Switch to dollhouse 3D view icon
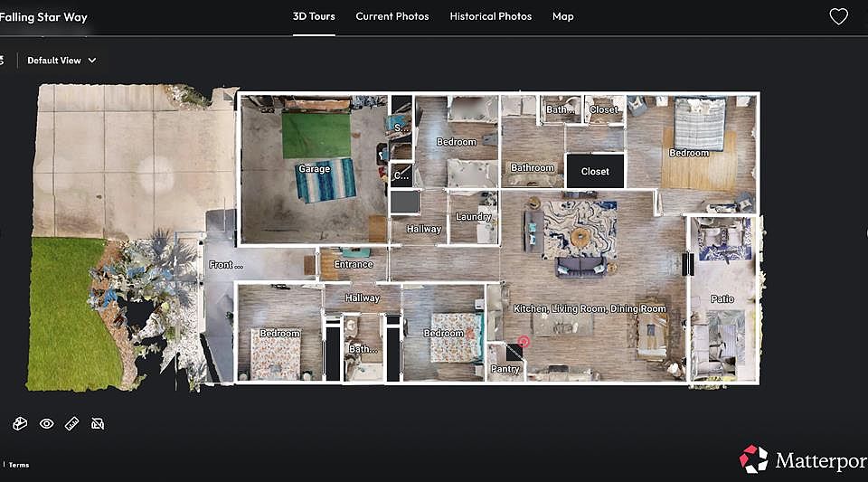 click(20, 423)
